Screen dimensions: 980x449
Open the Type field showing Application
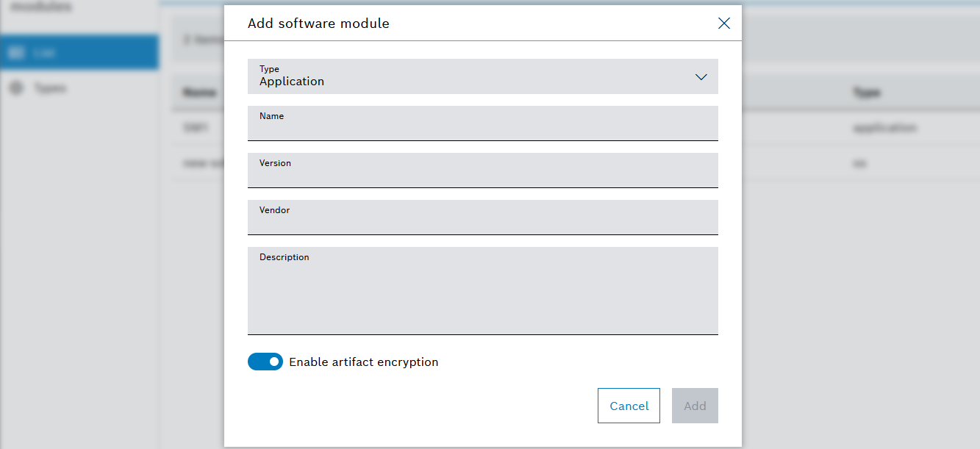click(471, 76)
